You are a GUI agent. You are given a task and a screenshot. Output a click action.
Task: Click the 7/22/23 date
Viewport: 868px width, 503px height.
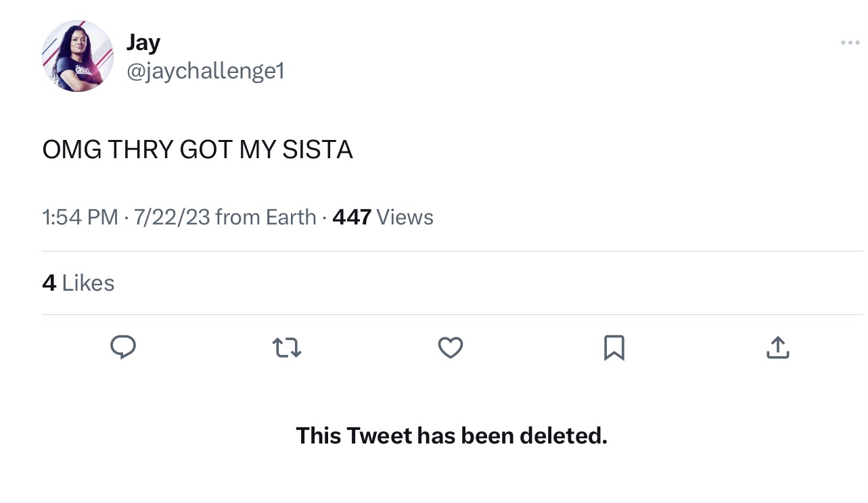point(172,217)
